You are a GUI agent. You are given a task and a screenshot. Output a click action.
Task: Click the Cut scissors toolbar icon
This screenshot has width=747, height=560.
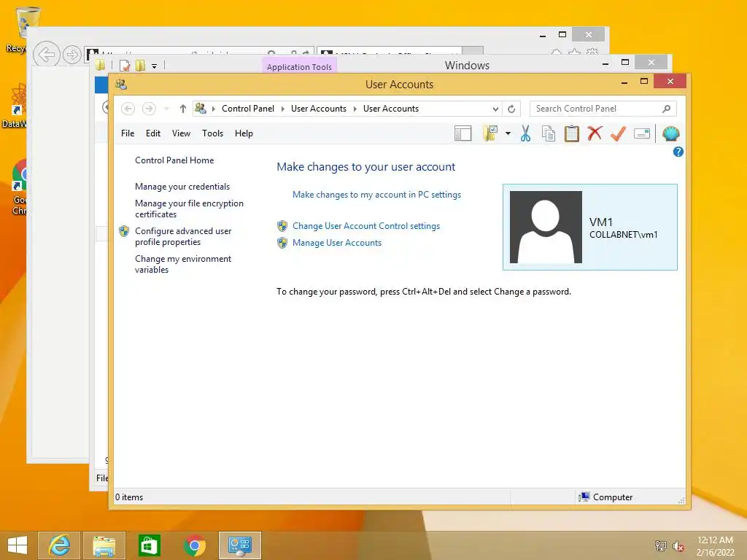[x=525, y=134]
